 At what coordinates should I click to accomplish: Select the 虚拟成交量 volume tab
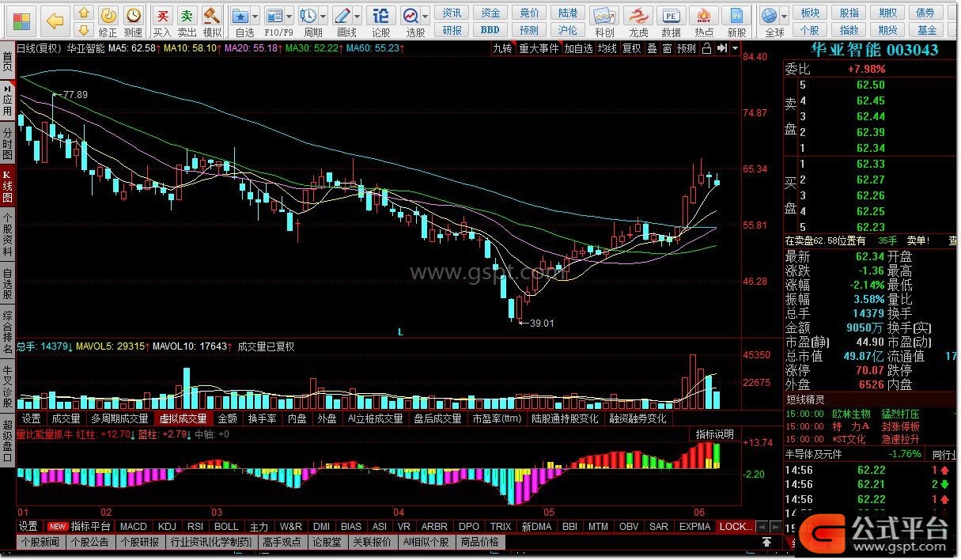[x=183, y=418]
